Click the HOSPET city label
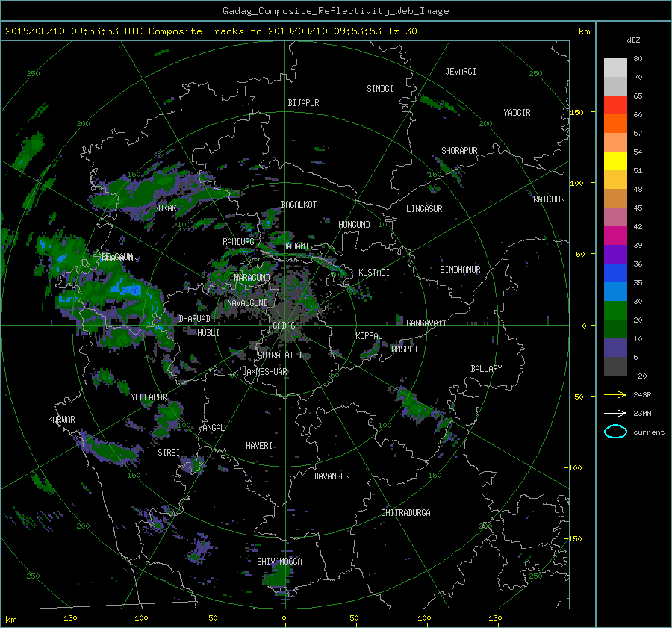 pos(405,349)
